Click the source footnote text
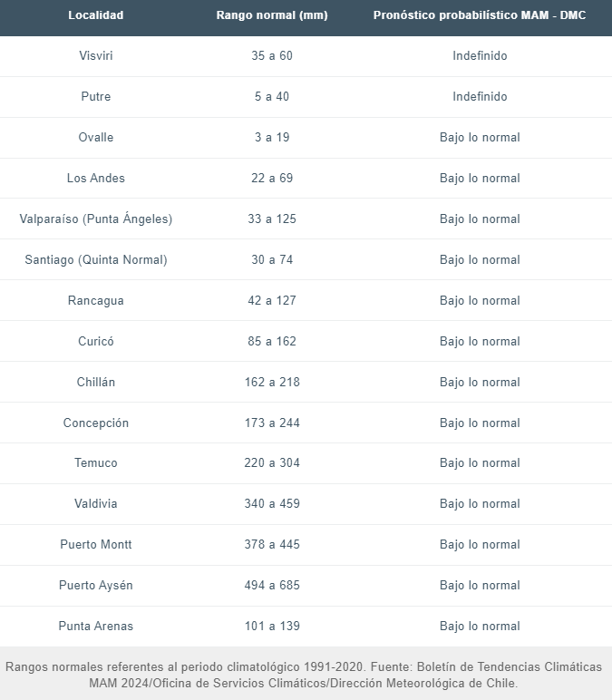 (x=304, y=675)
